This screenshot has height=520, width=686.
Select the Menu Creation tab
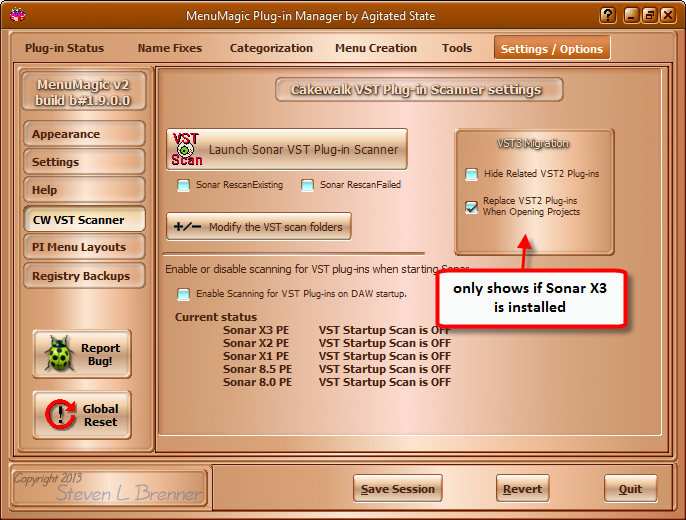pyautogui.click(x=376, y=48)
